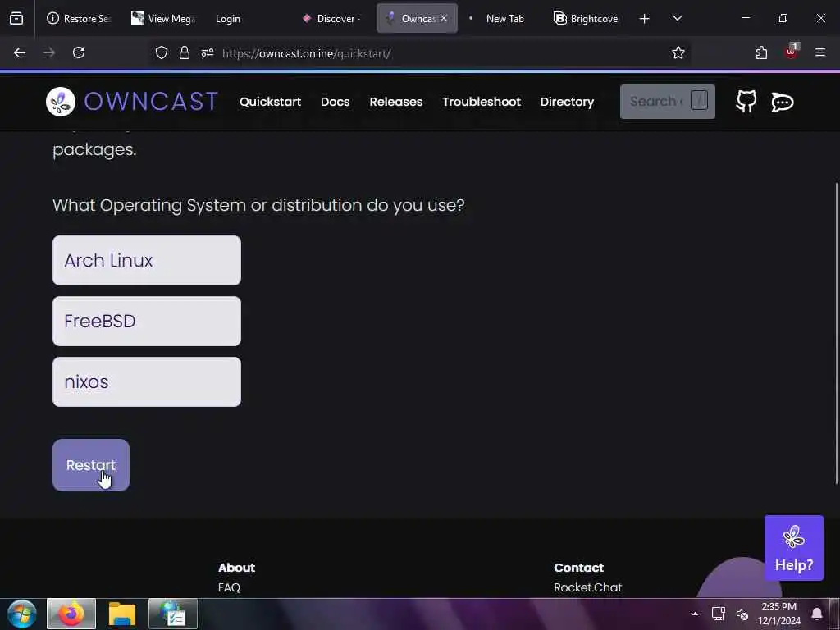Open the Windows Start button

click(x=21, y=614)
